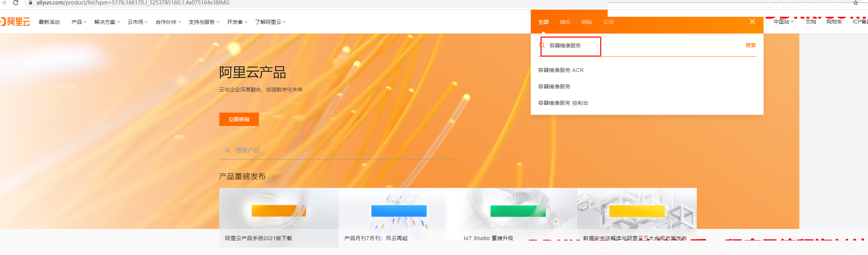Reload the page with the browser refresh icon
Image resolution: width=868 pixels, height=255 pixels.
(x=16, y=3)
